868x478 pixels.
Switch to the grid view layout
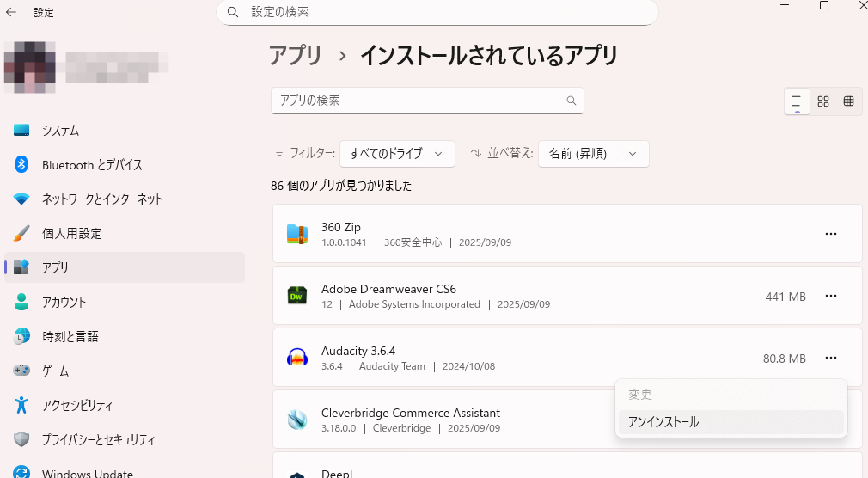pos(823,101)
